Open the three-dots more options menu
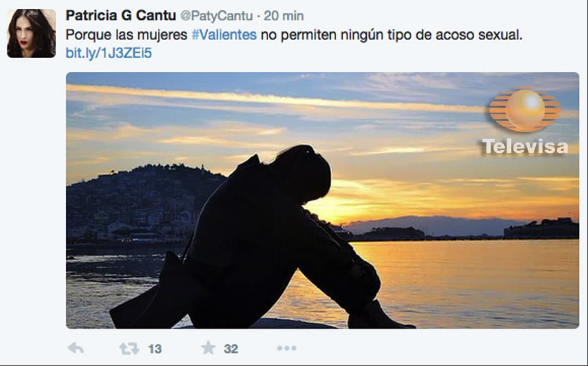The width and height of the screenshot is (588, 366). 287,349
